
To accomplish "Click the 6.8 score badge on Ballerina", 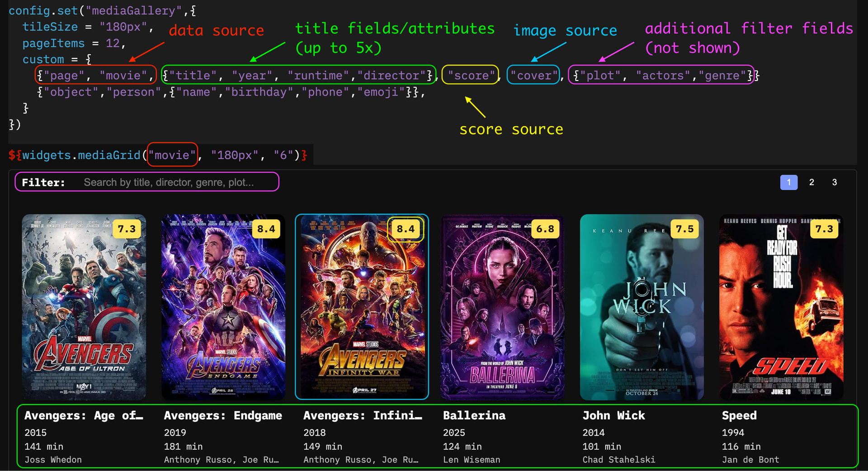I will click(545, 229).
